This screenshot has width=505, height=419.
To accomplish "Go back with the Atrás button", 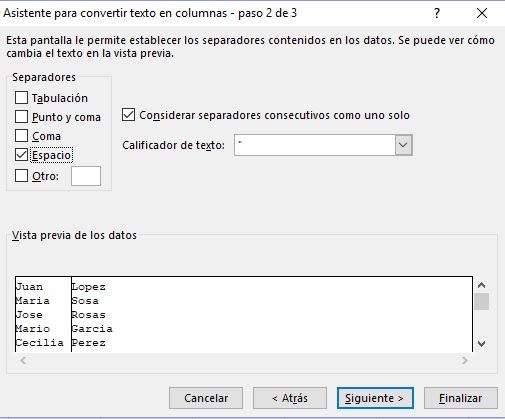I will (x=290, y=398).
